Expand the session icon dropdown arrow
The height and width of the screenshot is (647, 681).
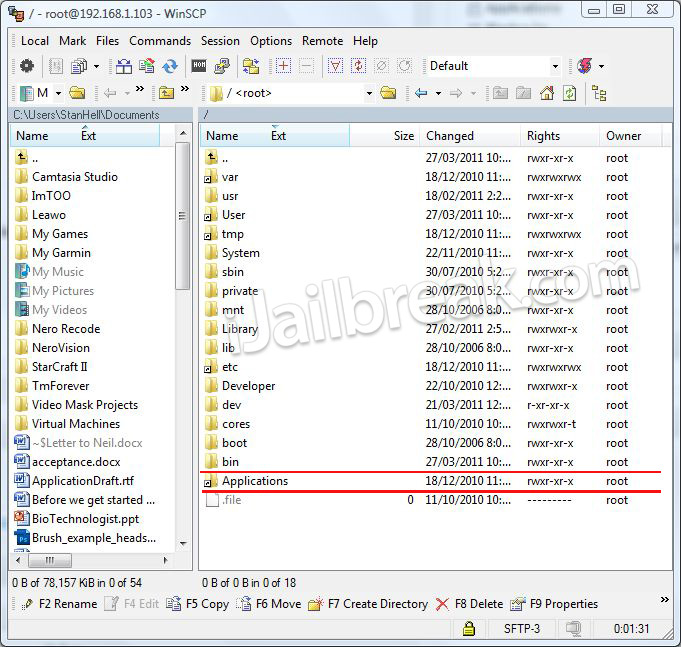[x=602, y=66]
